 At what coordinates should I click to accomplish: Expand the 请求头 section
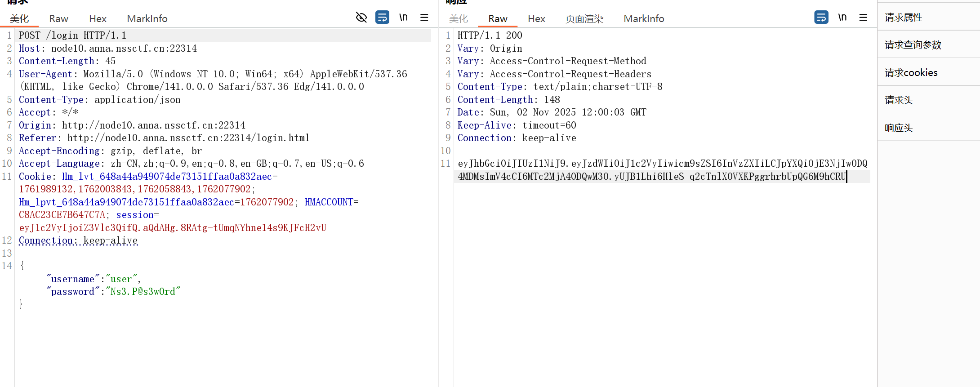[x=899, y=100]
